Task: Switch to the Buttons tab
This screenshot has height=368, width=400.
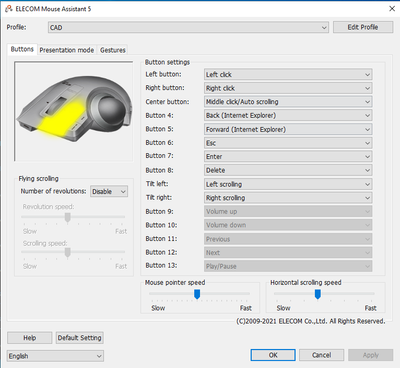Action: [x=22, y=49]
